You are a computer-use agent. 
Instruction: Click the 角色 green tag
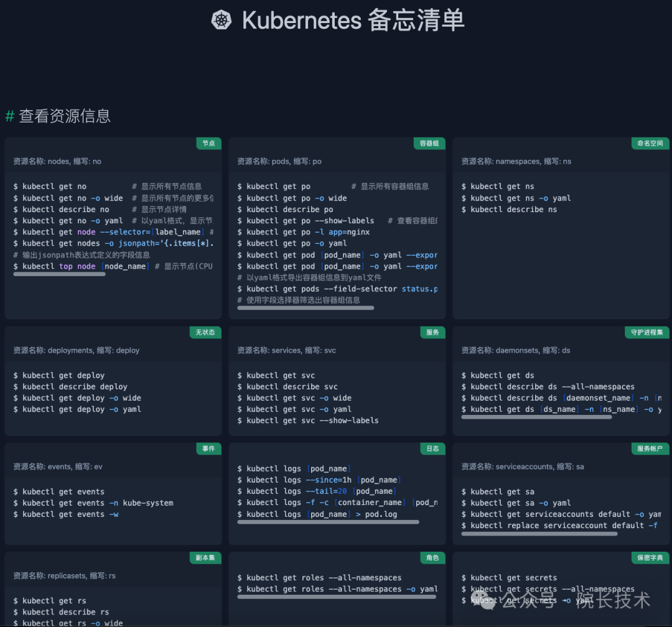432,557
